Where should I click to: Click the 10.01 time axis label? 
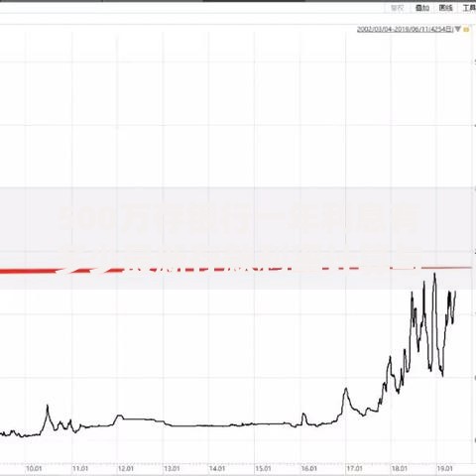(x=34, y=468)
